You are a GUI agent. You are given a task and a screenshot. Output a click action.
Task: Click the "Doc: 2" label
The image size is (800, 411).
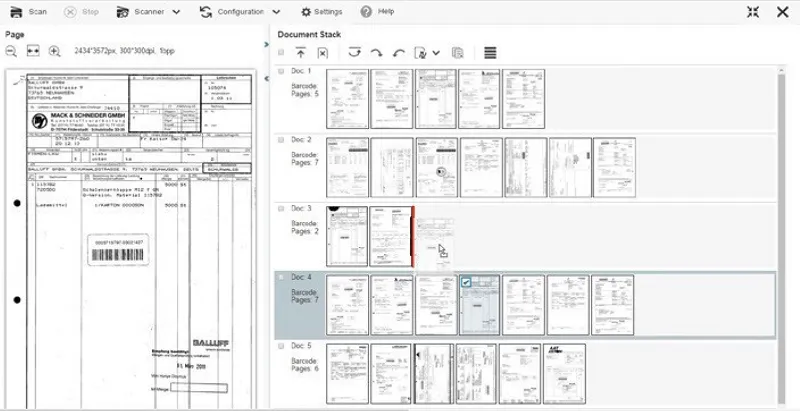(301, 140)
